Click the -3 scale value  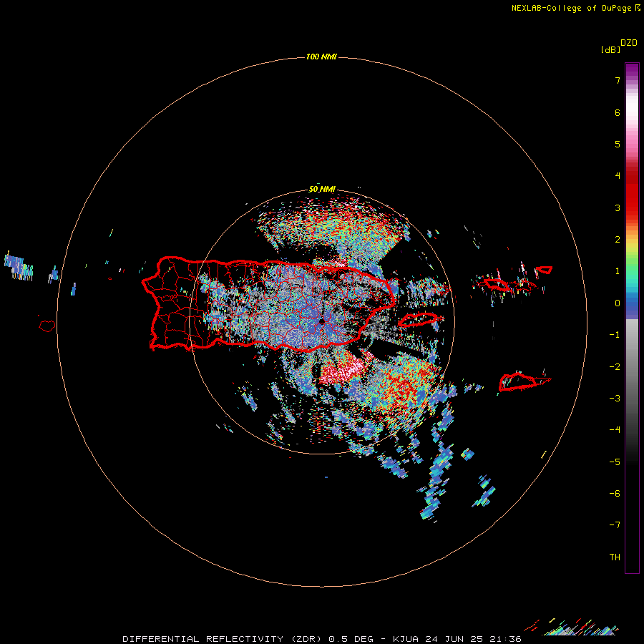coord(615,399)
